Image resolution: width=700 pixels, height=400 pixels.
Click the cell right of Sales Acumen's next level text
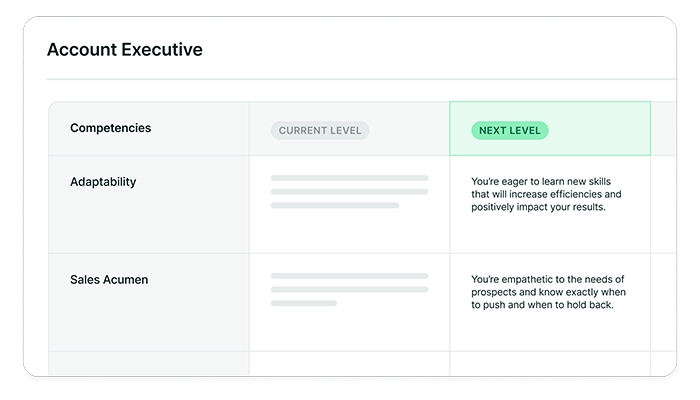pos(663,301)
